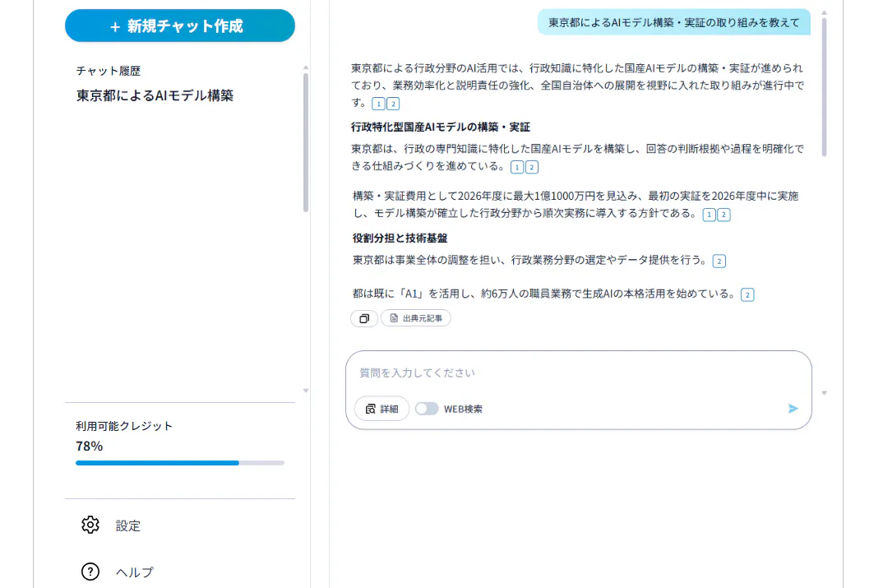Open 出典元記事 source articles button
Viewport: 883px width, 588px height.
point(415,318)
